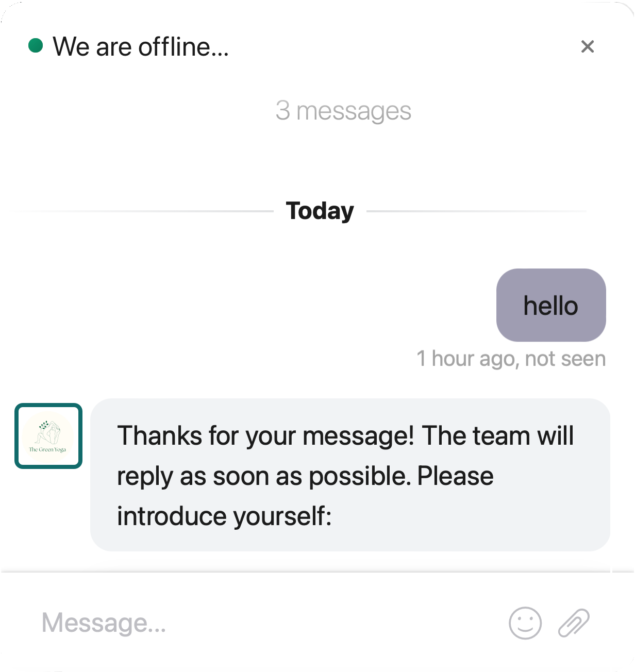This screenshot has height=672, width=635.
Task: Click the 'hello' message bubble
Action: point(550,305)
